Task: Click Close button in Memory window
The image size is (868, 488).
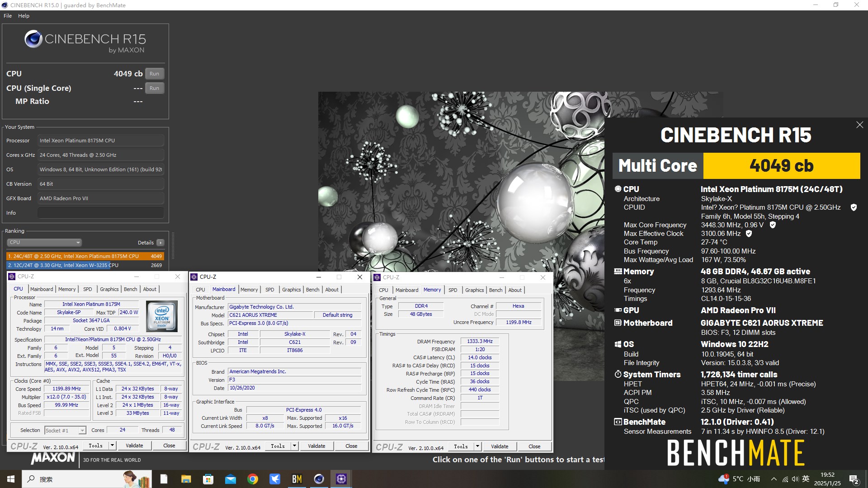Action: pyautogui.click(x=534, y=446)
